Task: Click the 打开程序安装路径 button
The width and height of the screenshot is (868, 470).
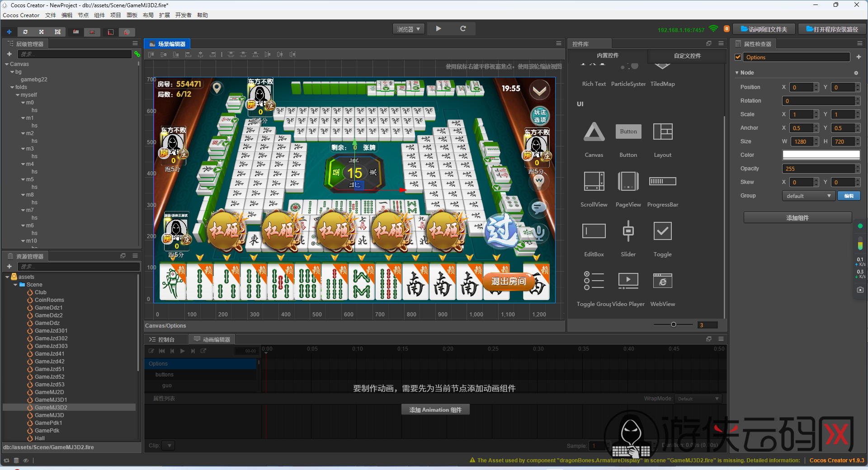Action: (x=832, y=29)
